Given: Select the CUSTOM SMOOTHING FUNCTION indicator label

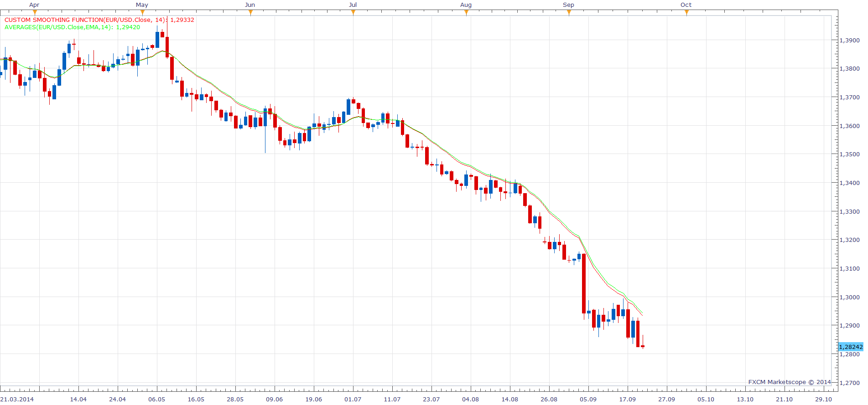Looking at the screenshot, I should tap(99, 20).
